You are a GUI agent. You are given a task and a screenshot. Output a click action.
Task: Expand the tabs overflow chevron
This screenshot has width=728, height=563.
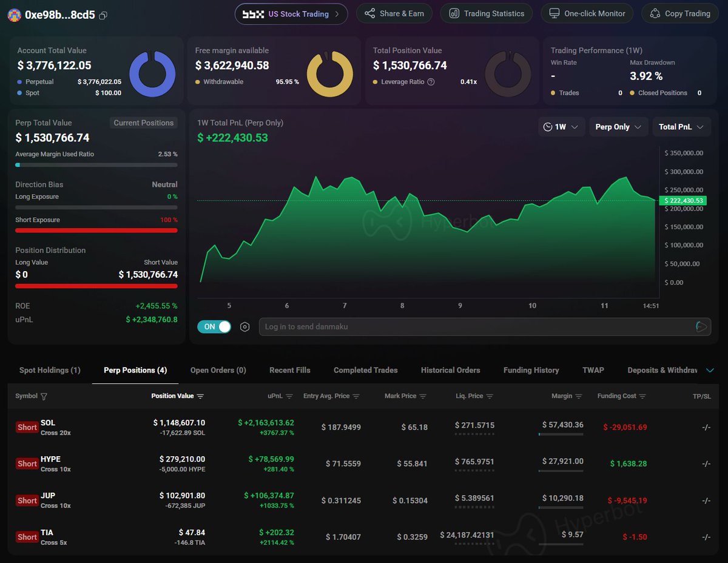pyautogui.click(x=710, y=370)
